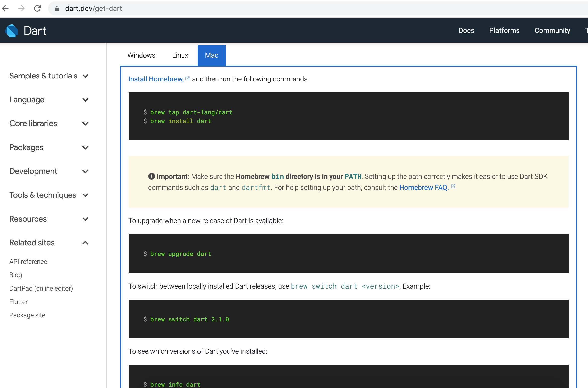This screenshot has height=388, width=588.
Task: Click the Language sidebar heading
Action: [27, 100]
